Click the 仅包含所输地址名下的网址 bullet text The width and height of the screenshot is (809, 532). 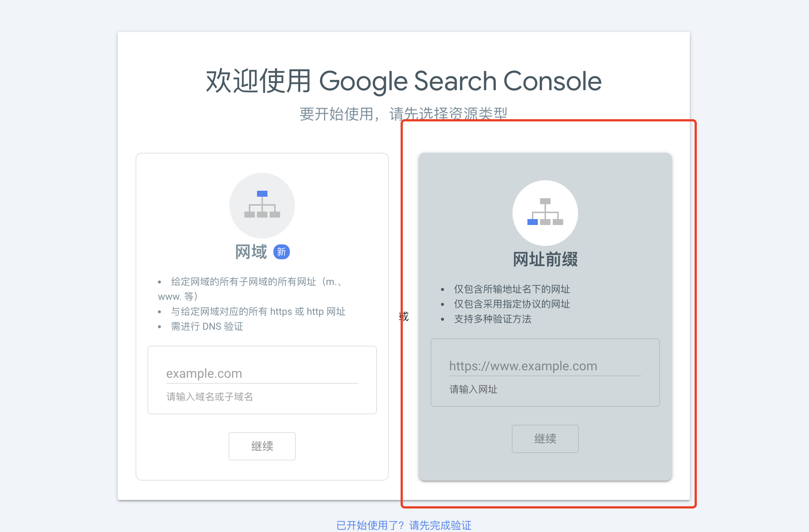[x=512, y=289]
